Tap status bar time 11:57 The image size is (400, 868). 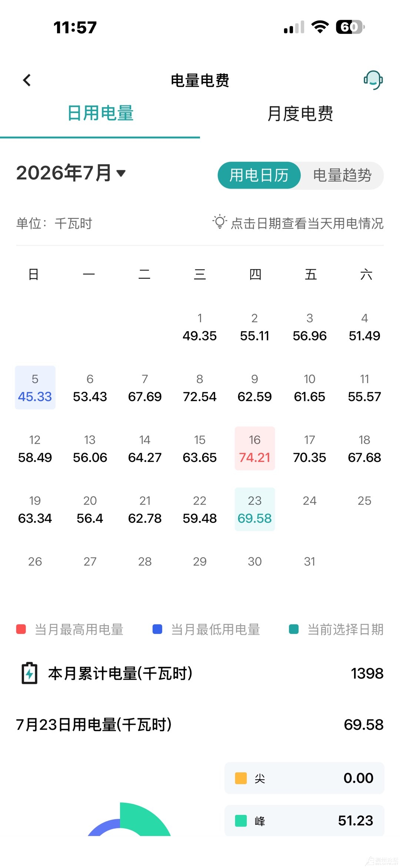[75, 27]
